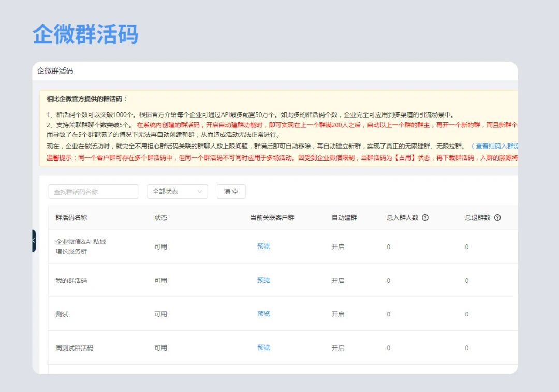Click 开启 auto-create status in 测试 row

point(338,314)
